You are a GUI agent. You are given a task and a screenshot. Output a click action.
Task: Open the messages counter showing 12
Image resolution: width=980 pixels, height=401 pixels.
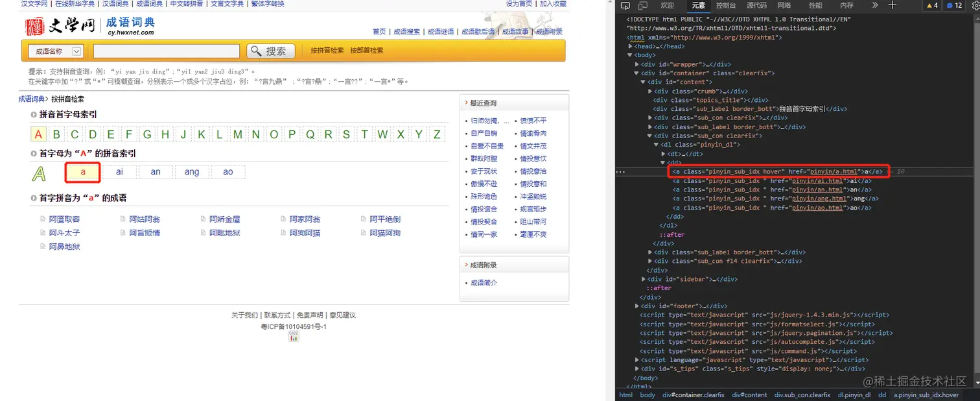point(954,5)
